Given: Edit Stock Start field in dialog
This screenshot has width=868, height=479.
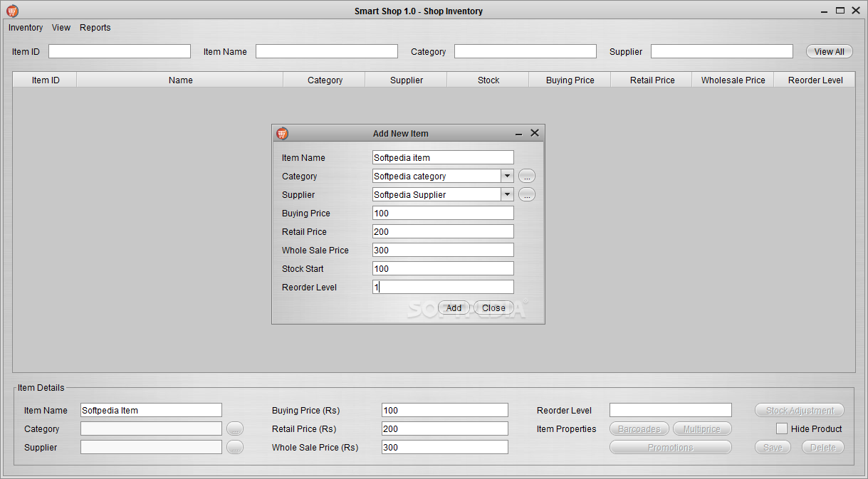Looking at the screenshot, I should [x=443, y=268].
